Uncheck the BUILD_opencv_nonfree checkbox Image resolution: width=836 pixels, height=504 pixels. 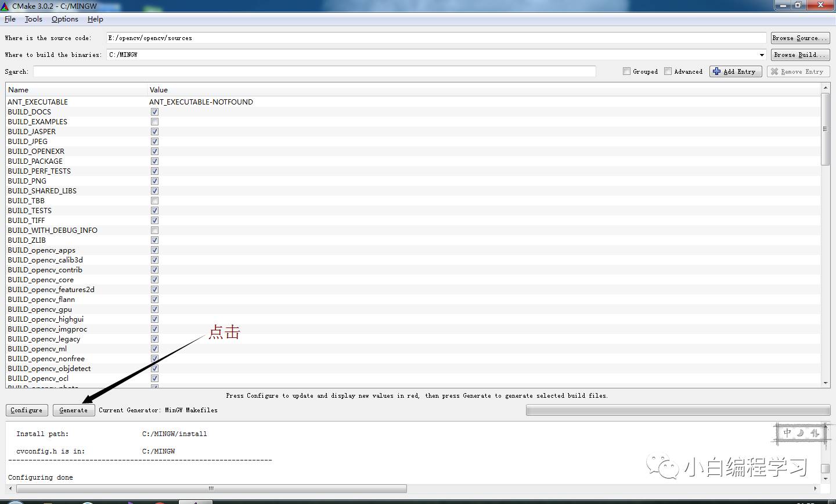pos(154,359)
